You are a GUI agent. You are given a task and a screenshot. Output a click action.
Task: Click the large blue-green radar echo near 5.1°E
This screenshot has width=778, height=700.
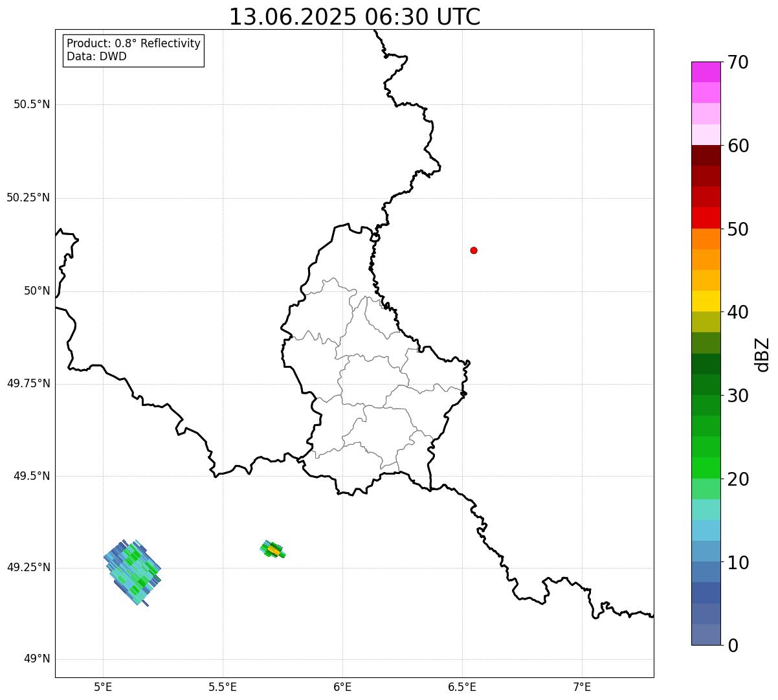point(132,572)
